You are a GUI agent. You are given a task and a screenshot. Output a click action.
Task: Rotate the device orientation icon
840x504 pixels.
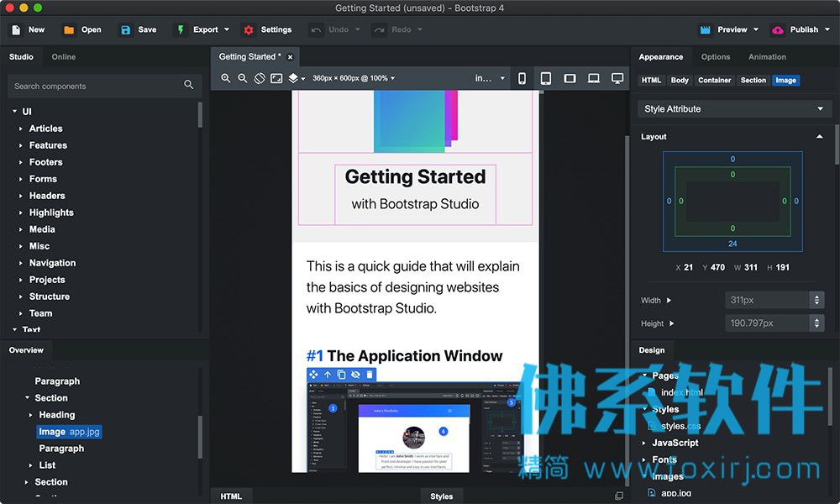tap(260, 78)
